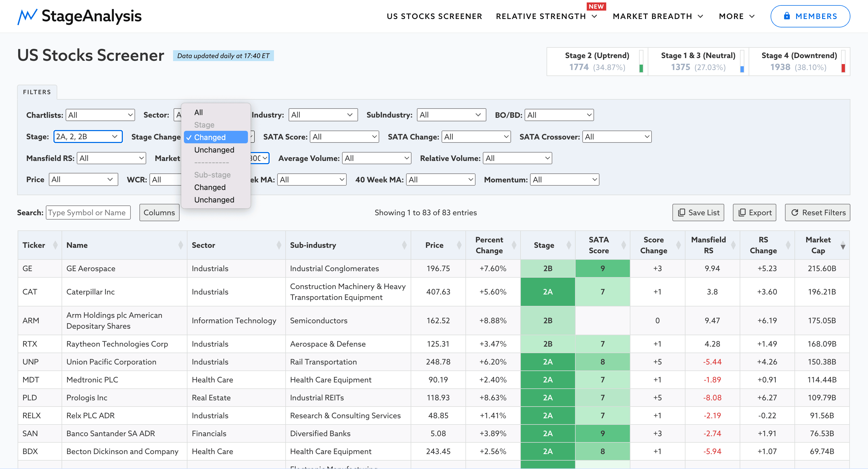Switch to the Filters tab
868x469 pixels.
pos(37,92)
